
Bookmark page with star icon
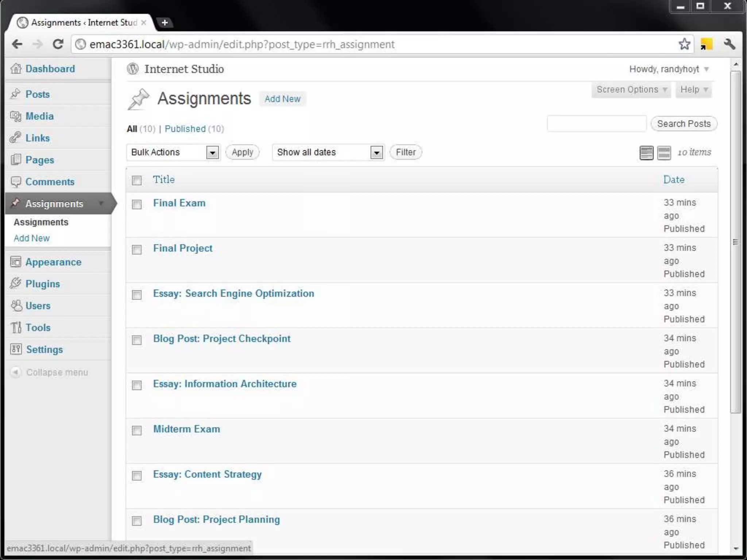point(684,44)
